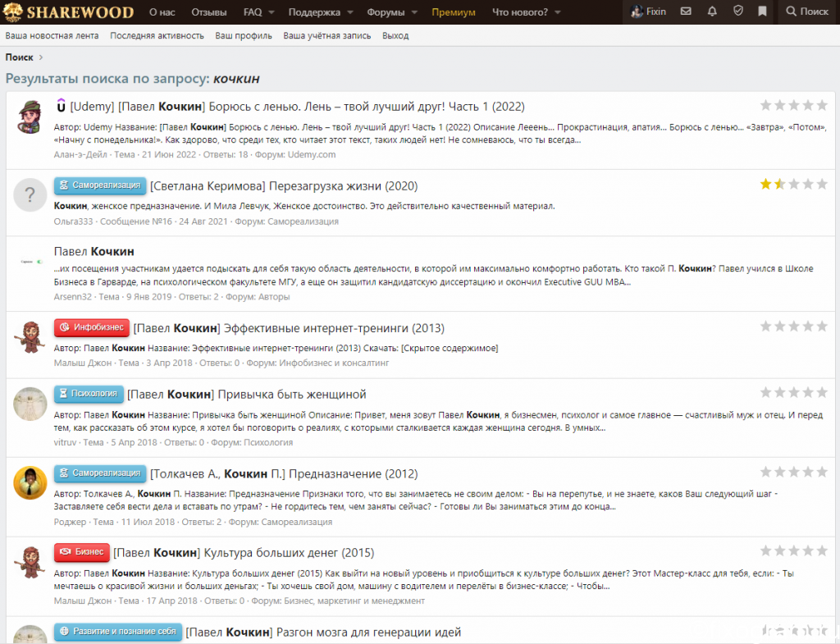The height and width of the screenshot is (644, 840).
Task: Open Перезагрузка жизни (2020) thread title
Action: coord(284,186)
